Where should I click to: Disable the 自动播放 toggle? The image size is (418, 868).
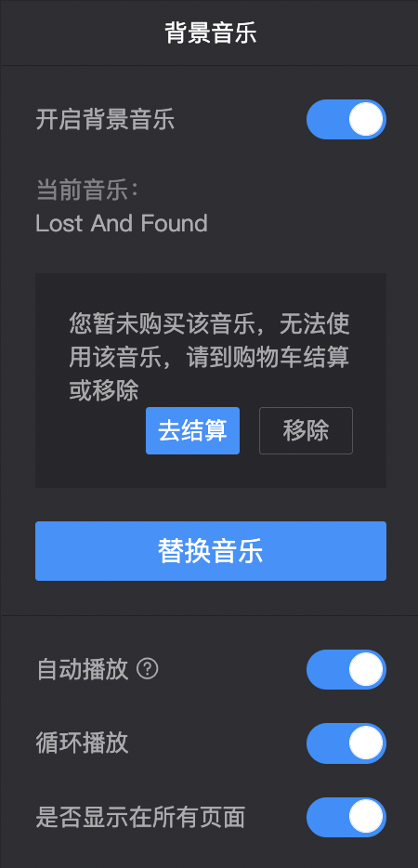tap(346, 669)
